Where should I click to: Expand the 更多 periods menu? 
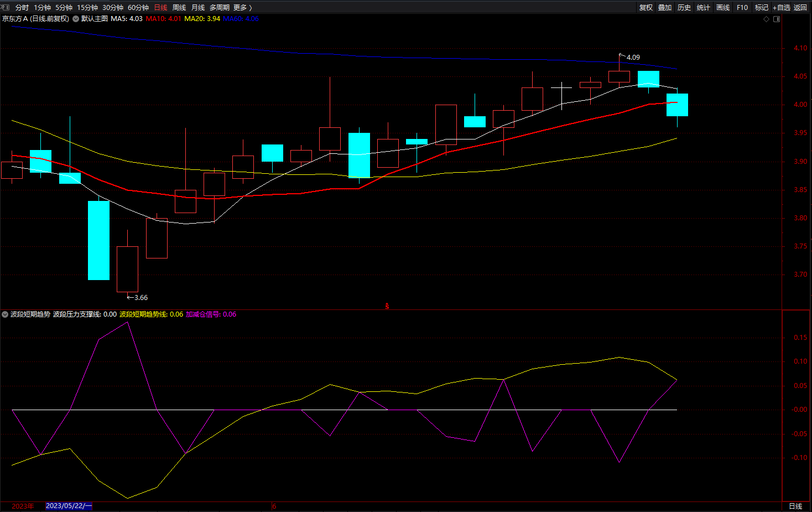pos(243,8)
